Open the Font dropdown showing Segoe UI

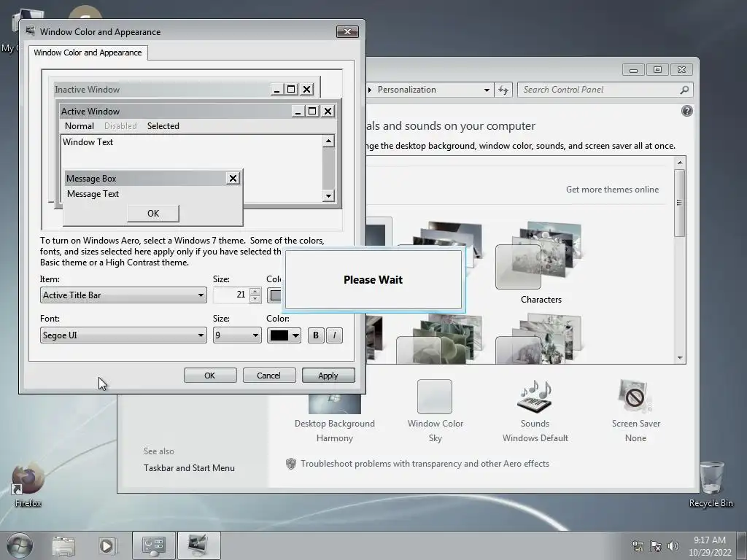pos(123,335)
